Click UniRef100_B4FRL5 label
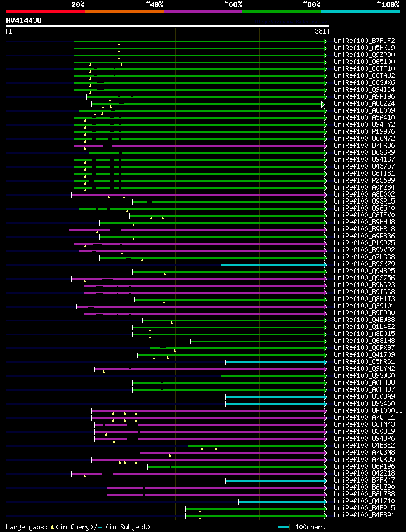Image resolution: width=406 pixels, height=532 pixels. [x=364, y=509]
